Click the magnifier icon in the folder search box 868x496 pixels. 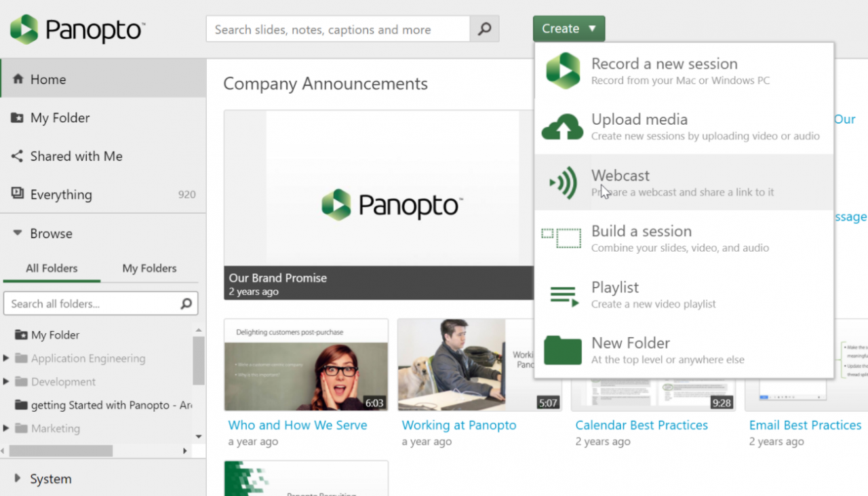186,304
